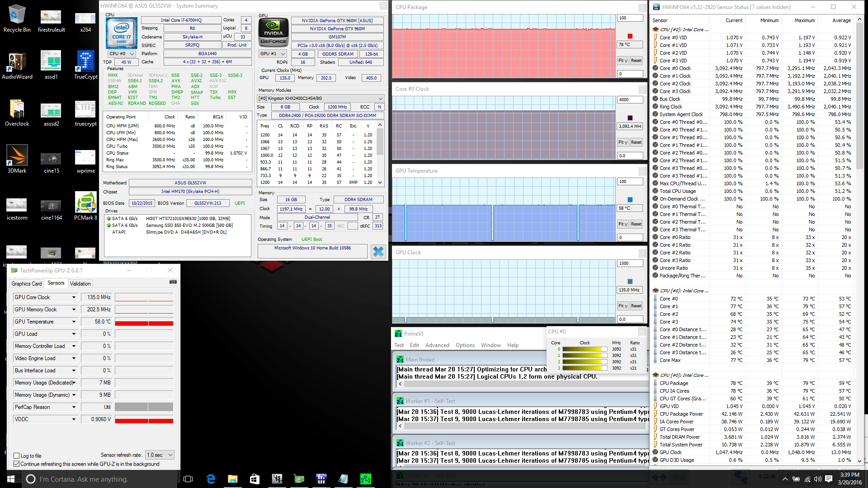
Task: Switch to GPU-Z Graphics Card tab
Action: pos(27,284)
